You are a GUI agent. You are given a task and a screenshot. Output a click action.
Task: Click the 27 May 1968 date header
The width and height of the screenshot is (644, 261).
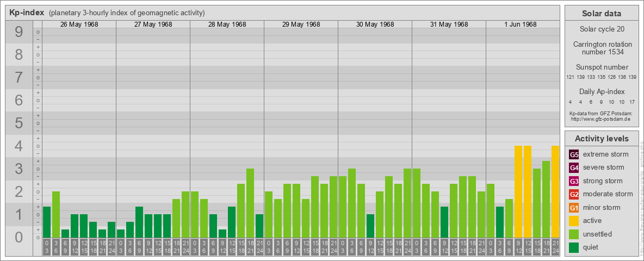[x=153, y=24]
